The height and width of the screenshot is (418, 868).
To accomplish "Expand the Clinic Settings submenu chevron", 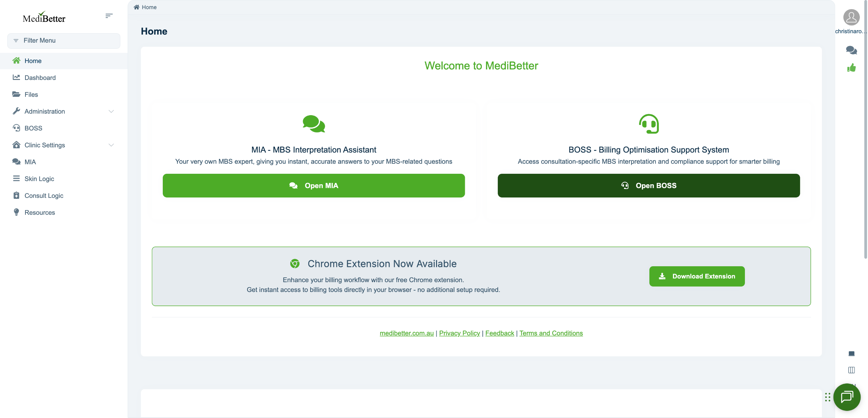I will click(111, 145).
